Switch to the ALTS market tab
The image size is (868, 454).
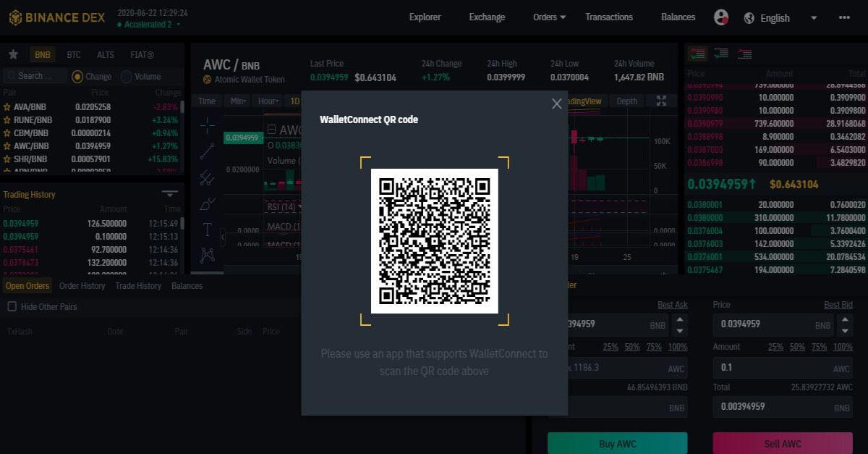coord(106,55)
